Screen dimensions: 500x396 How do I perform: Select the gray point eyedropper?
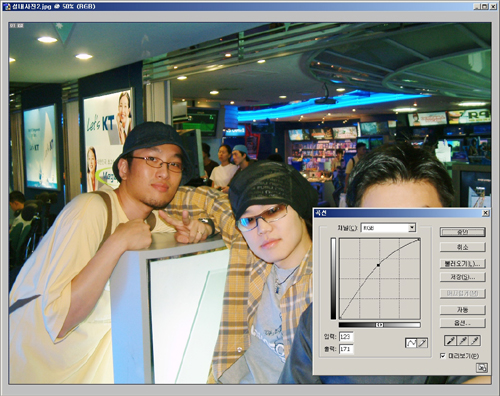coord(463,341)
